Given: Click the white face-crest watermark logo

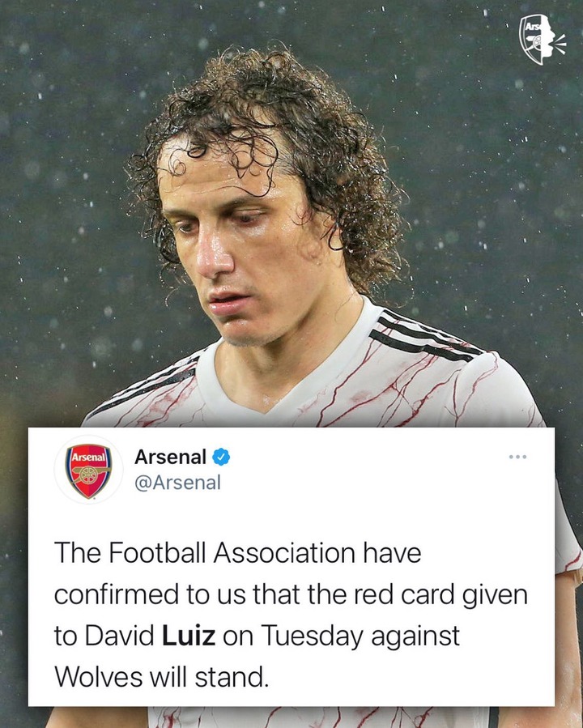Looking at the screenshot, I should [x=543, y=39].
